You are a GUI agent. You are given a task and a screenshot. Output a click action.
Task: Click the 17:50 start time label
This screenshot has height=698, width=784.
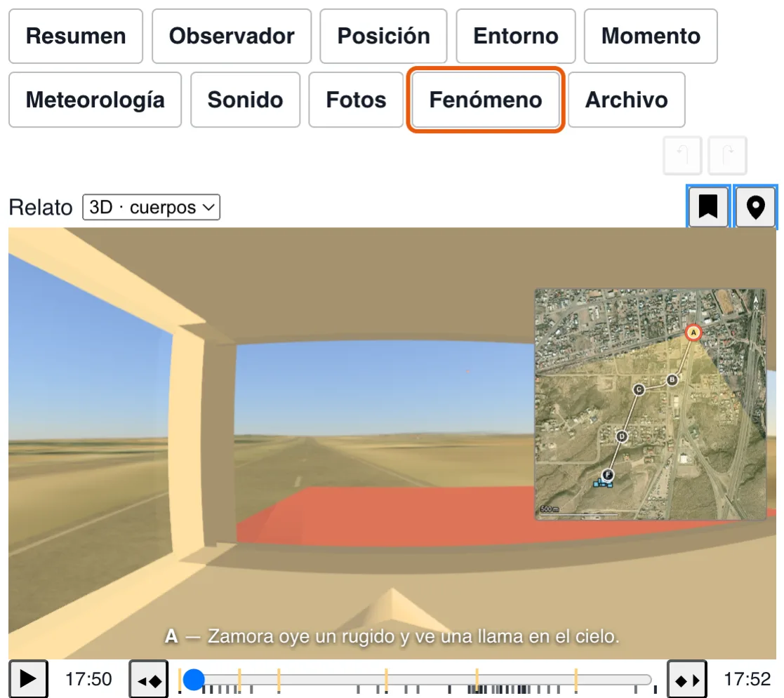[88, 679]
